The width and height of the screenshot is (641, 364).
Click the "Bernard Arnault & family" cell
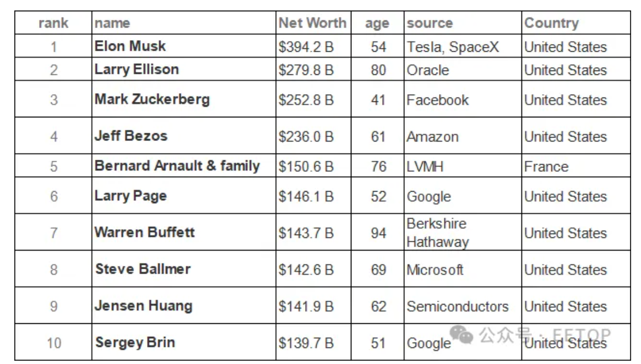[177, 166]
